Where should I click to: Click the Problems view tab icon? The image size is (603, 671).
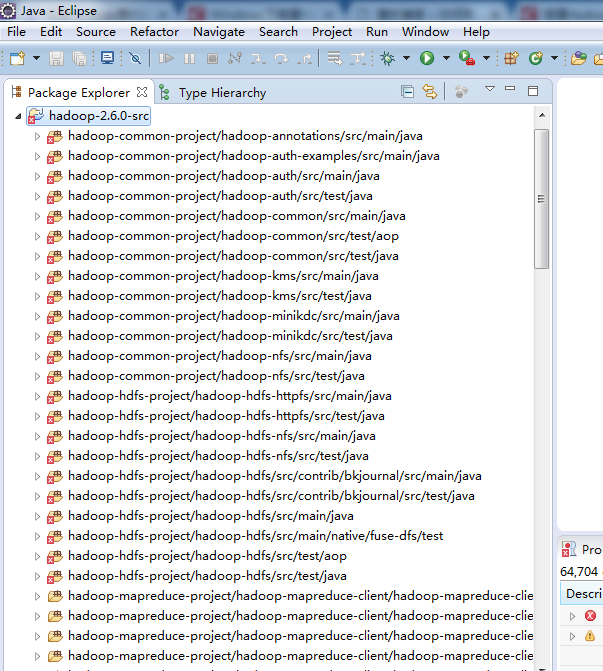(569, 549)
